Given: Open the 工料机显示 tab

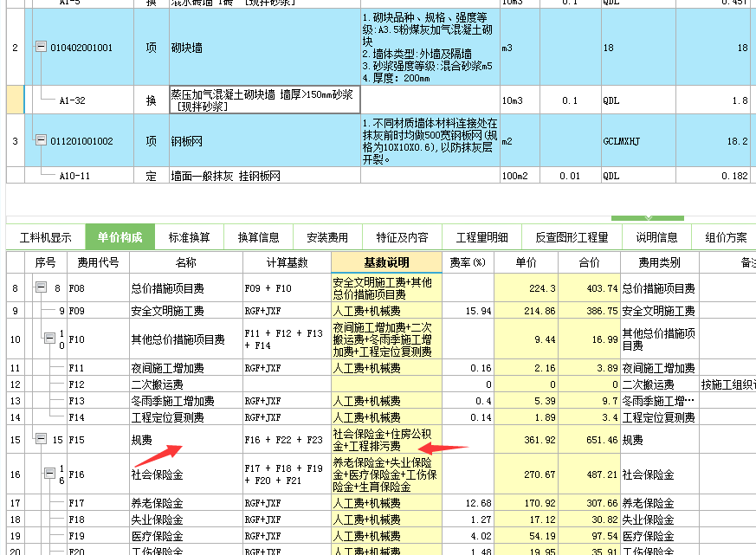Looking at the screenshot, I should click(46, 237).
